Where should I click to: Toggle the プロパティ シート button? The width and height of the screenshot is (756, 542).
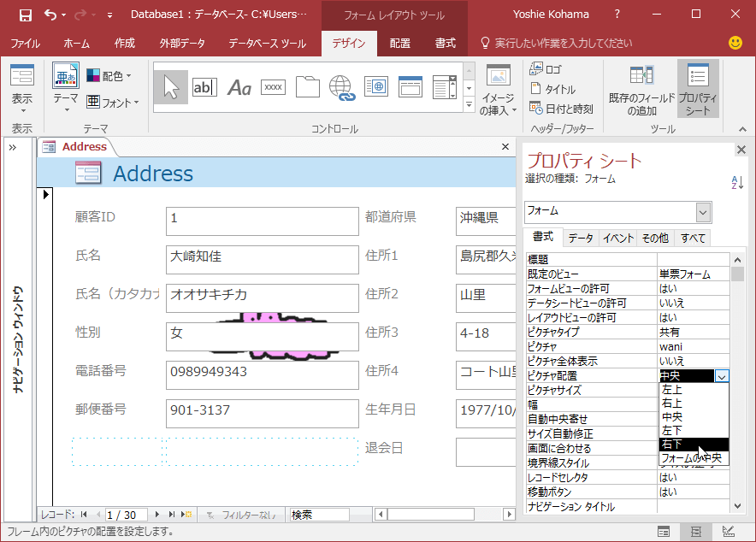tap(698, 90)
